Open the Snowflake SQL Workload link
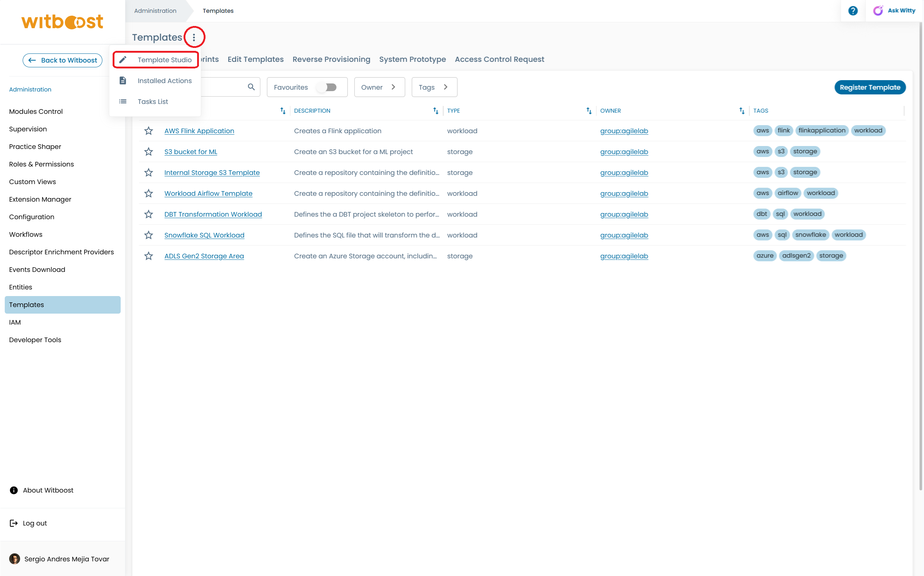The height and width of the screenshot is (576, 924). click(204, 235)
